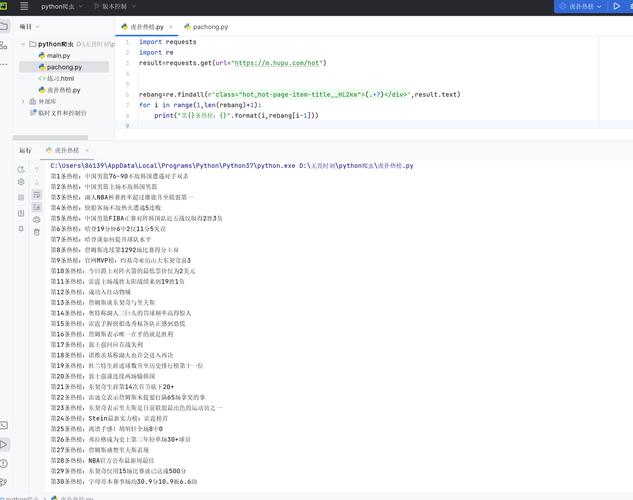633x500 pixels.
Task: Open the python爬虫 project dropdown in title bar
Action: (62, 6)
